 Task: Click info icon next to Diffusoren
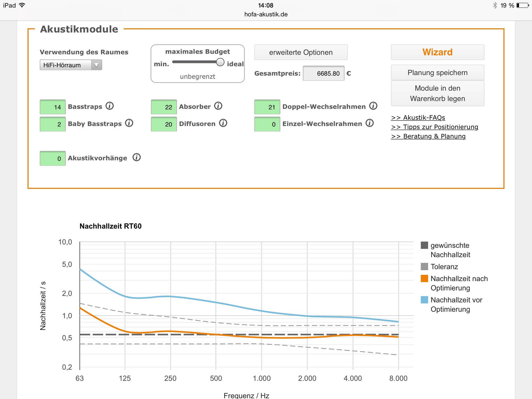[223, 123]
